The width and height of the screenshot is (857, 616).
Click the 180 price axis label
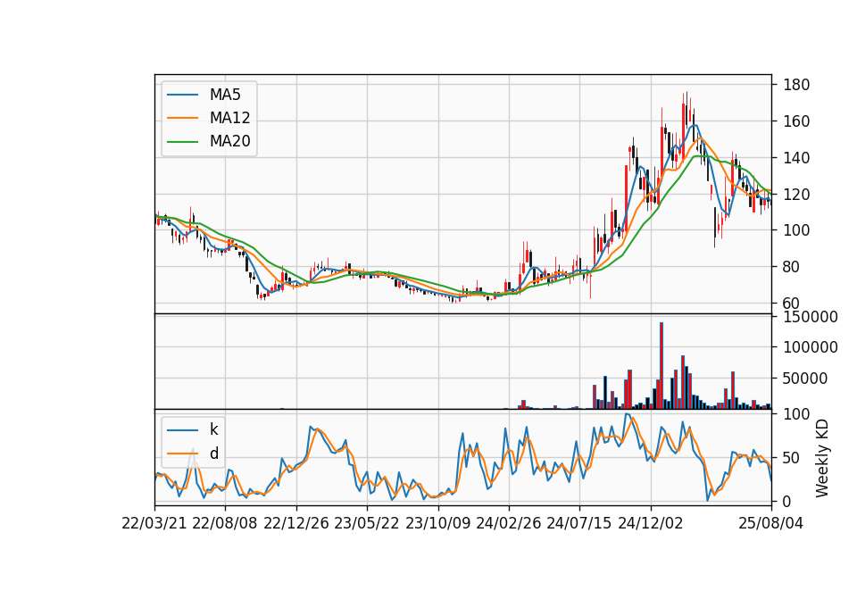[796, 85]
